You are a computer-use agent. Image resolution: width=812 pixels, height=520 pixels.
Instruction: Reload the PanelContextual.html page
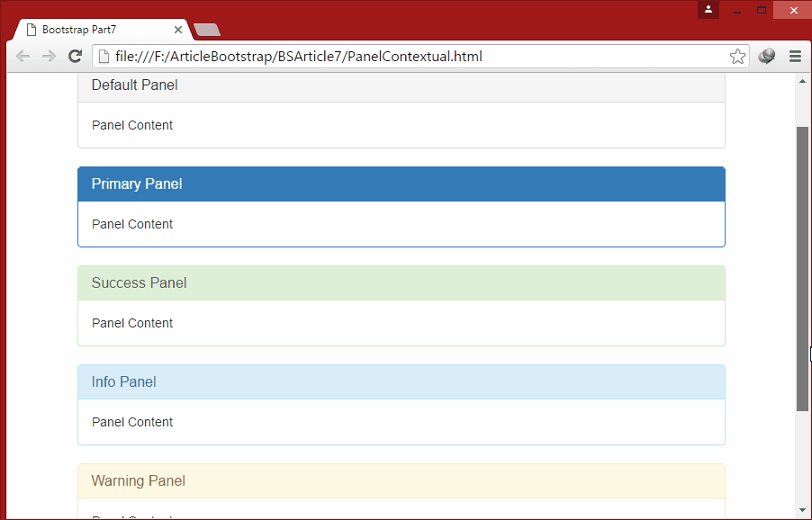pos(75,56)
